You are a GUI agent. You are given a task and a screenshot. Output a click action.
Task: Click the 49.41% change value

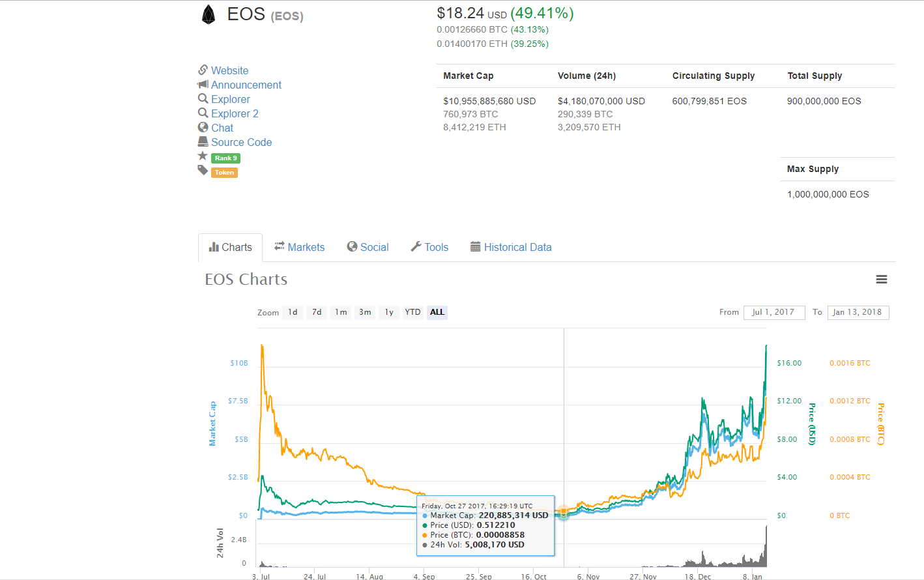click(542, 13)
